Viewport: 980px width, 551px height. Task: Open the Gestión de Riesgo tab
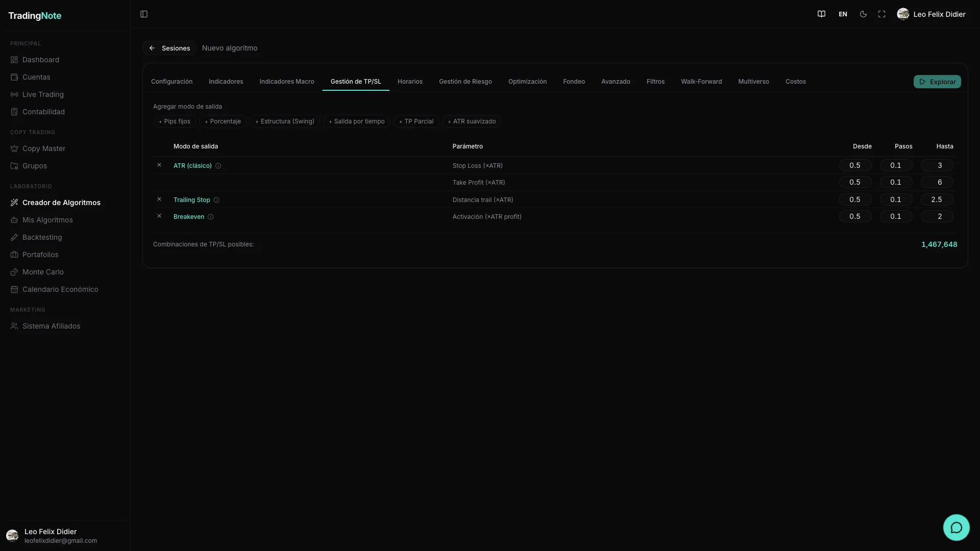(x=465, y=82)
